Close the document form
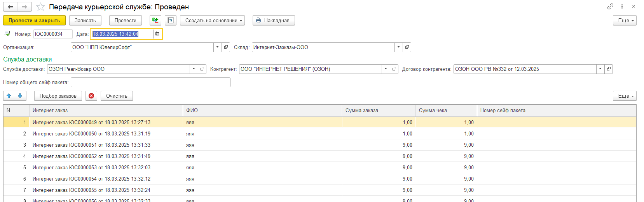Screen dimensions: 644x202 [634, 7]
